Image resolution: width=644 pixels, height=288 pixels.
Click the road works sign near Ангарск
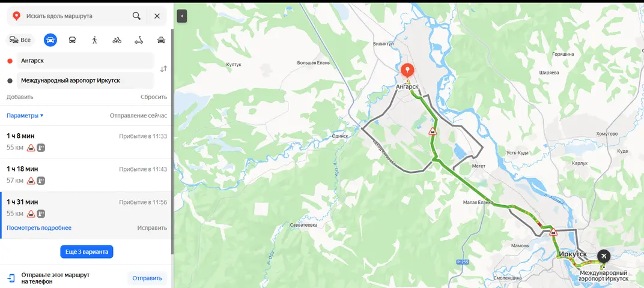433,131
